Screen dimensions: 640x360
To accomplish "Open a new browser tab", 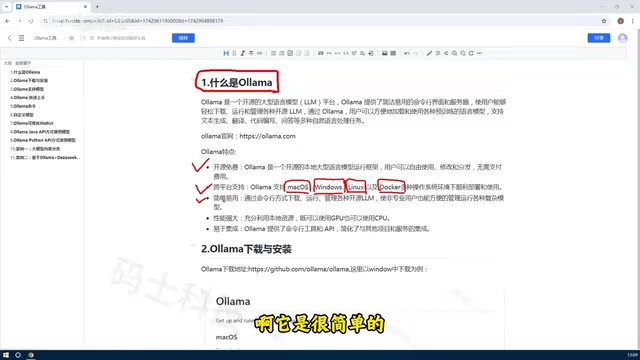I will [x=97, y=7].
